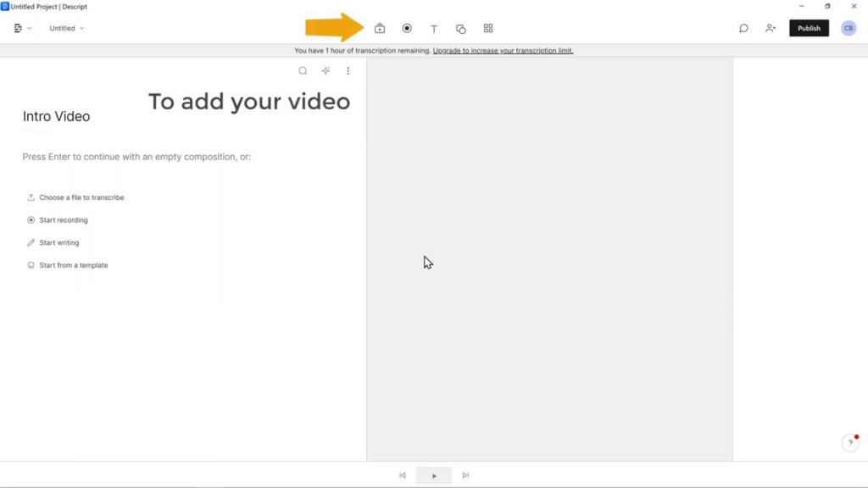Open the Shapes tool icon

coord(461,28)
